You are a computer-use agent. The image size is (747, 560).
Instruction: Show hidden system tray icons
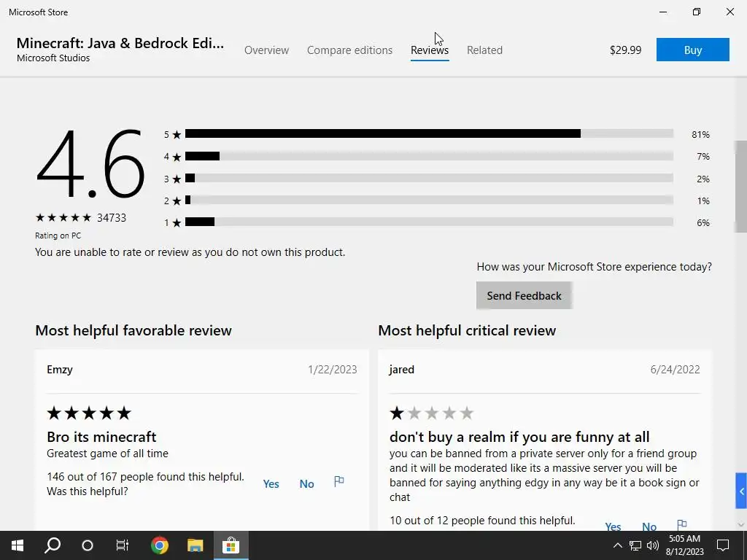pos(617,545)
